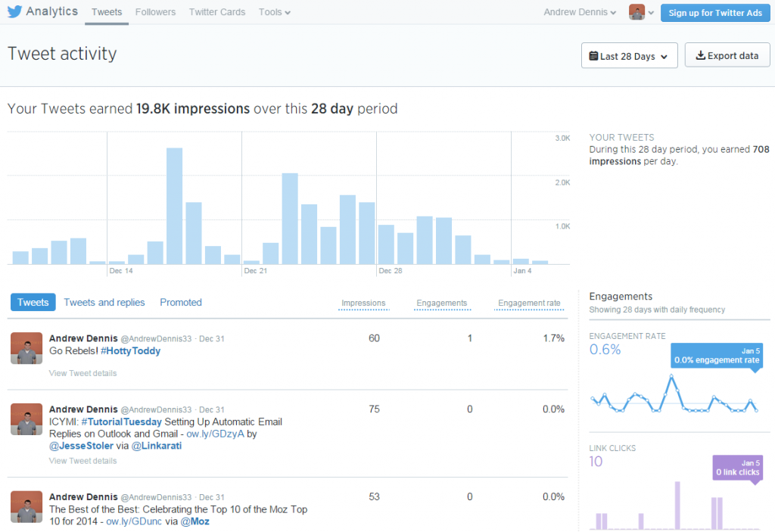Expand the Tools menu

274,12
